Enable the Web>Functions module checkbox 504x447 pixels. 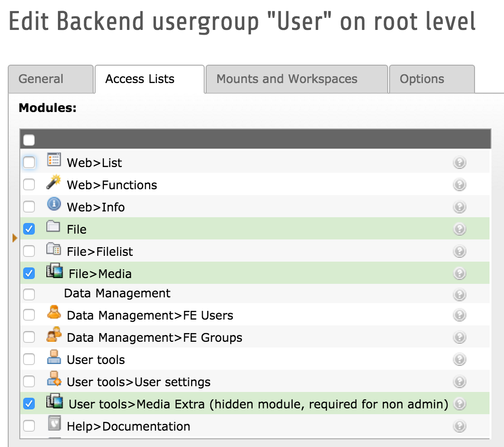coord(29,184)
